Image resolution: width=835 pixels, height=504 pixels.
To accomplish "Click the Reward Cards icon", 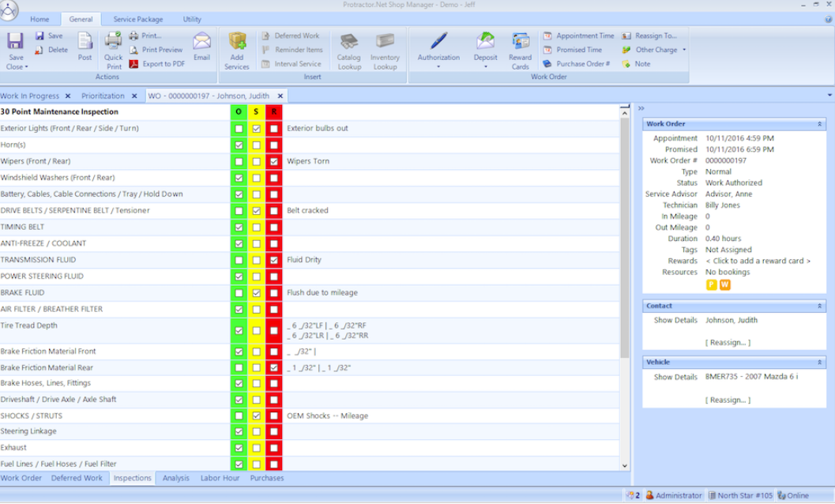I will [521, 49].
